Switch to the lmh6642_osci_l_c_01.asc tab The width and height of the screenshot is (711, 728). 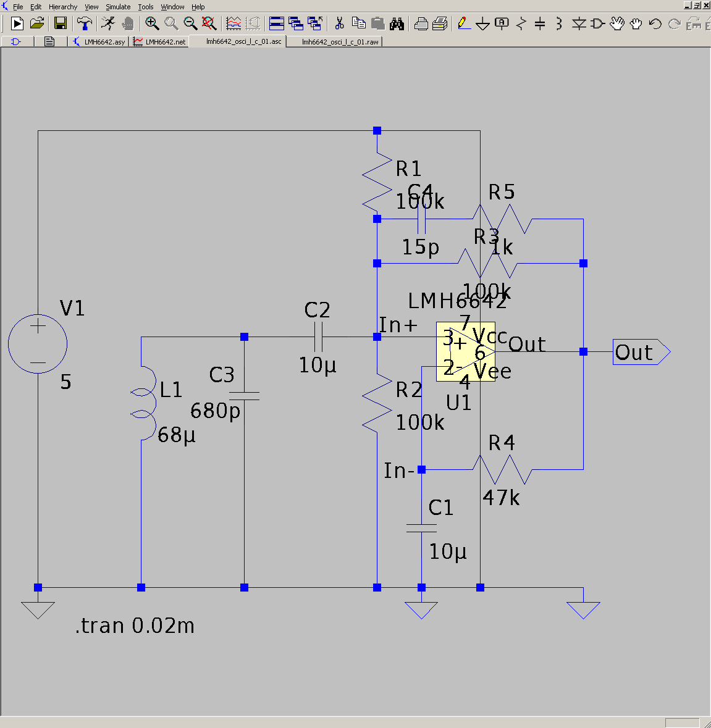click(238, 41)
